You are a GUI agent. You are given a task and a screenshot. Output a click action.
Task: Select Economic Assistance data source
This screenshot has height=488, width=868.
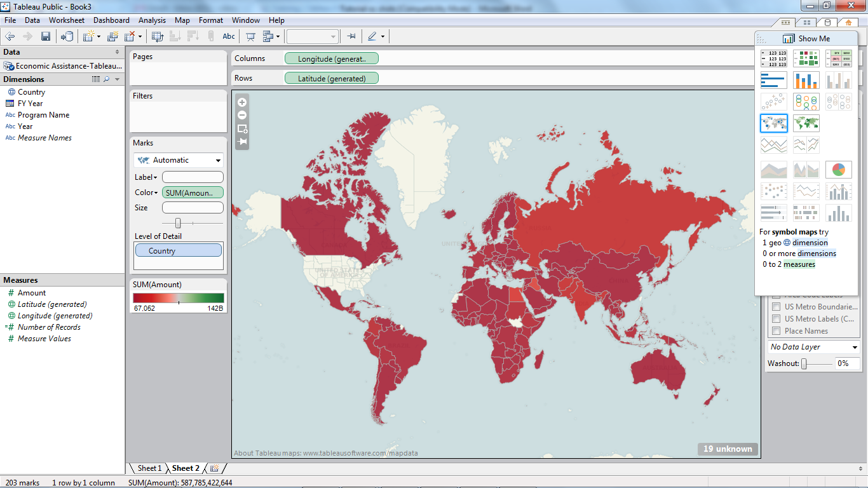[x=63, y=66]
